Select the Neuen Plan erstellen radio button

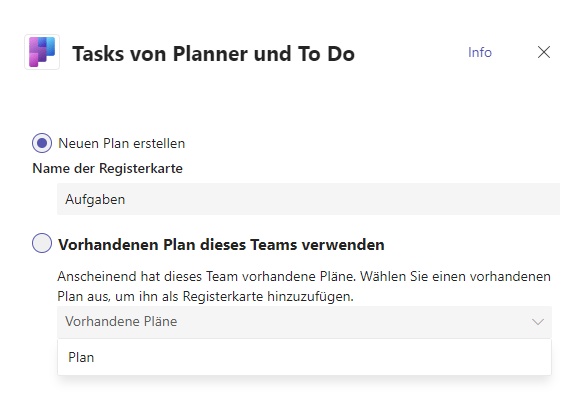coord(42,143)
